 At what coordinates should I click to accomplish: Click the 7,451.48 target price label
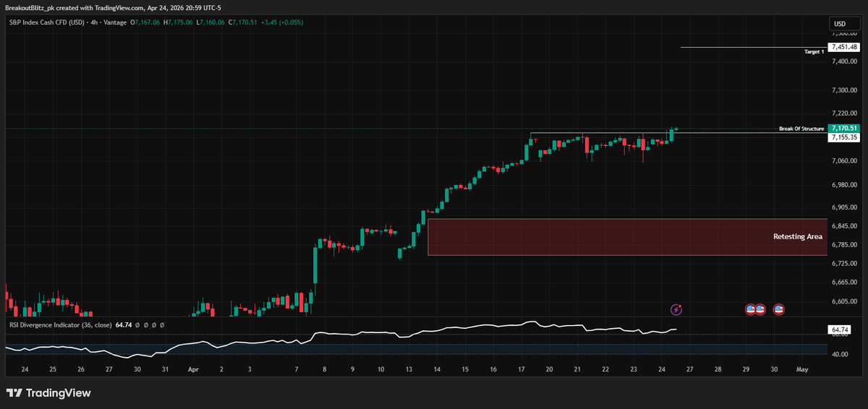(844, 47)
